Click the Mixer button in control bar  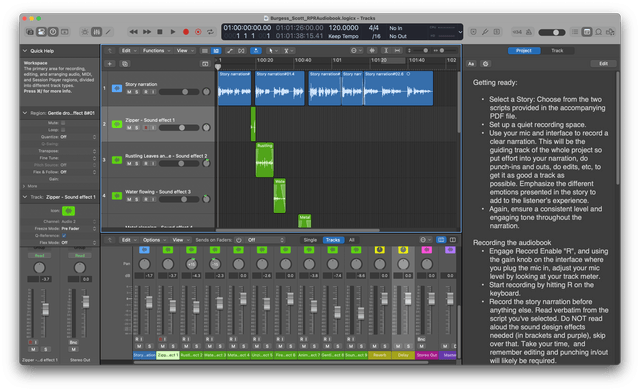click(97, 32)
